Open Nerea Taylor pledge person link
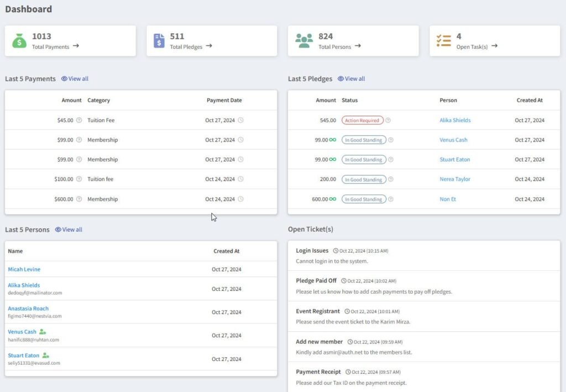This screenshot has height=392, width=566. 455,179
